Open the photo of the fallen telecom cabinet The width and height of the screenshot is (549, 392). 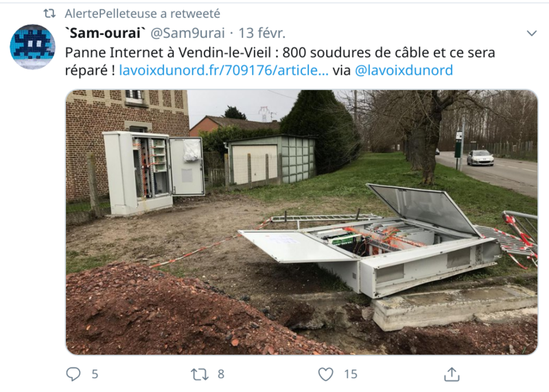pyautogui.click(x=301, y=222)
